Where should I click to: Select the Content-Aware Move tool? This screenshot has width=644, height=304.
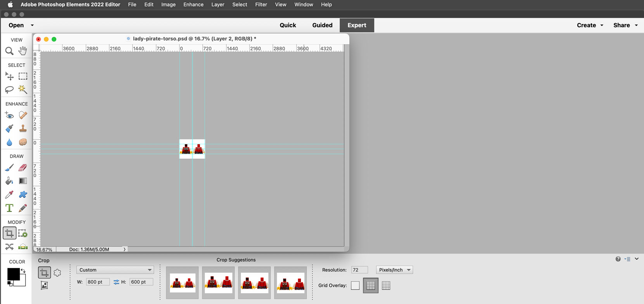9,247
